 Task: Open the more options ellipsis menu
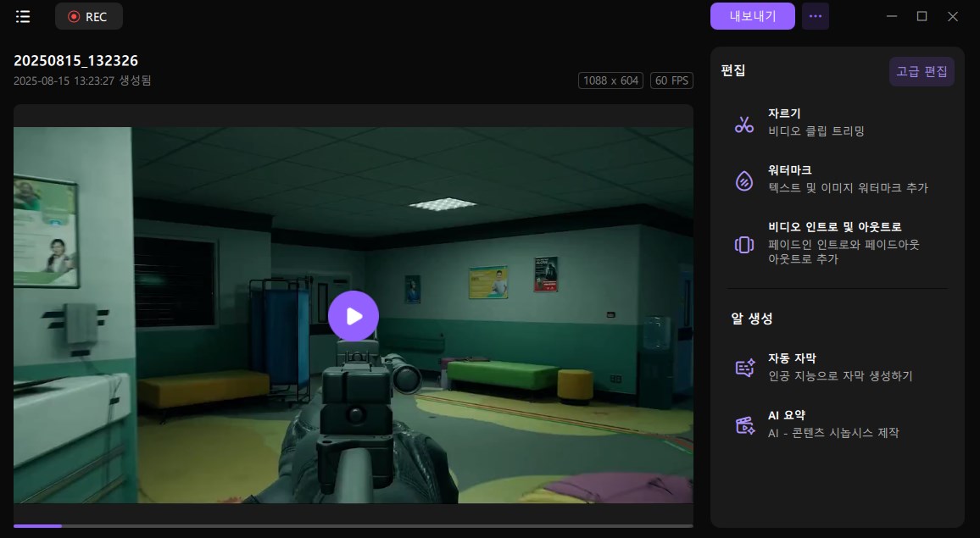click(816, 16)
